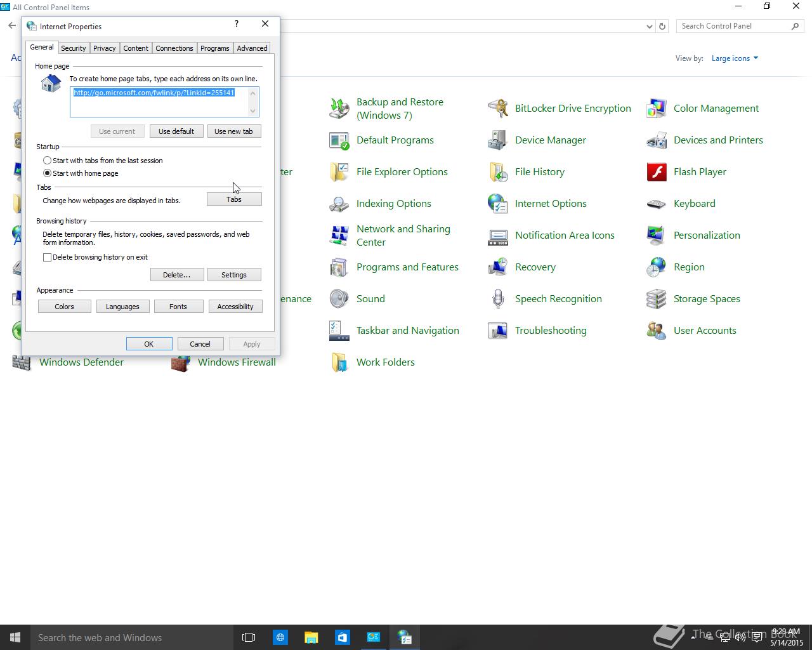Confirm with the OK button
Image resolution: width=812 pixels, height=650 pixels.
149,344
